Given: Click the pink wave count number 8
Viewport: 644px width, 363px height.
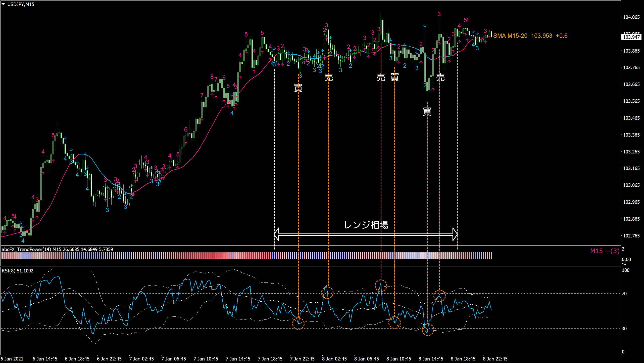Looking at the screenshot, I should pos(212,76).
